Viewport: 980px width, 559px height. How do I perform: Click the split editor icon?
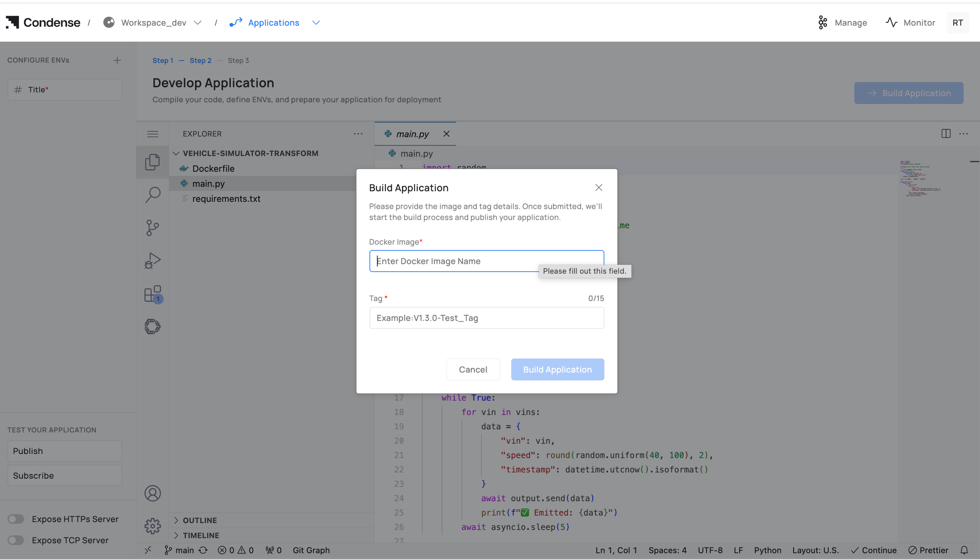point(946,133)
